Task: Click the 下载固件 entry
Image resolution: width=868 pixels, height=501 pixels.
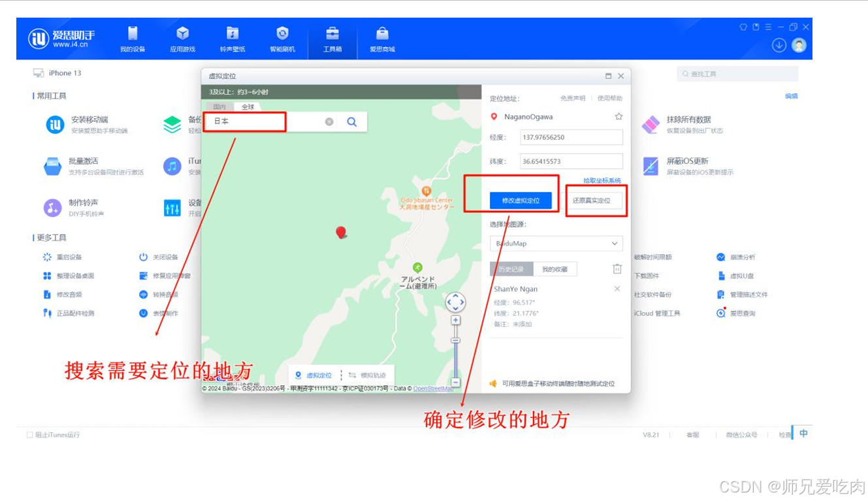Action: click(647, 276)
